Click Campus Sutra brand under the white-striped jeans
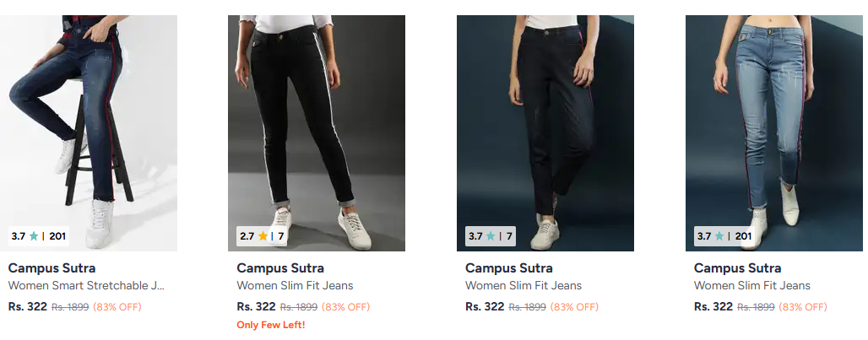Screen dimensions: 868x340 (280, 268)
